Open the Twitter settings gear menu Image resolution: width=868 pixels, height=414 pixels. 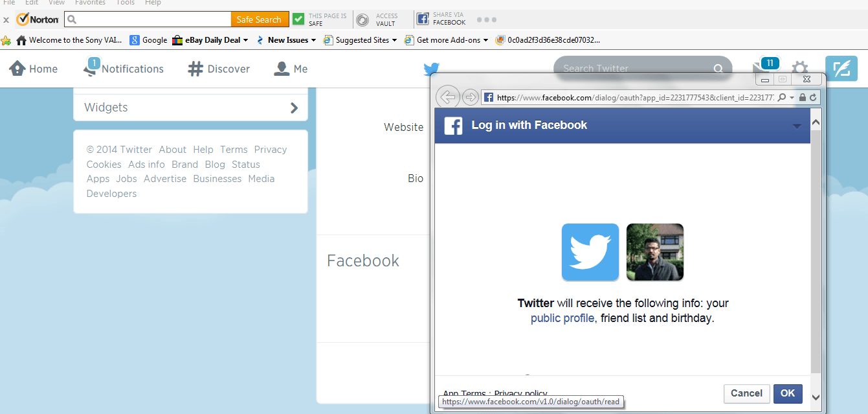point(800,69)
